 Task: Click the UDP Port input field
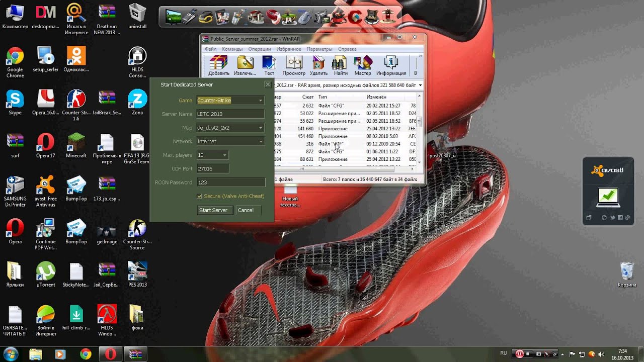[x=212, y=168]
